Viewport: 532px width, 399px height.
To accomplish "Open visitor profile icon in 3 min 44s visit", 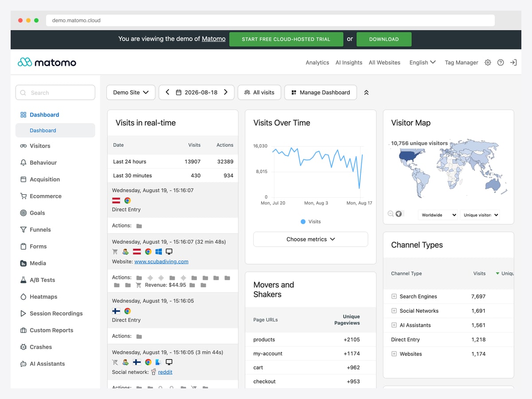I will coord(125,362).
